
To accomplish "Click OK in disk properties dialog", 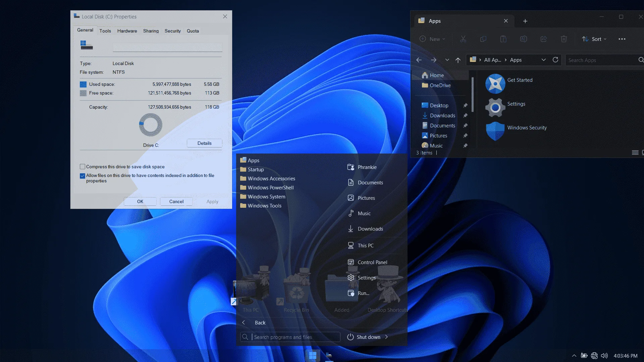I will tap(140, 201).
